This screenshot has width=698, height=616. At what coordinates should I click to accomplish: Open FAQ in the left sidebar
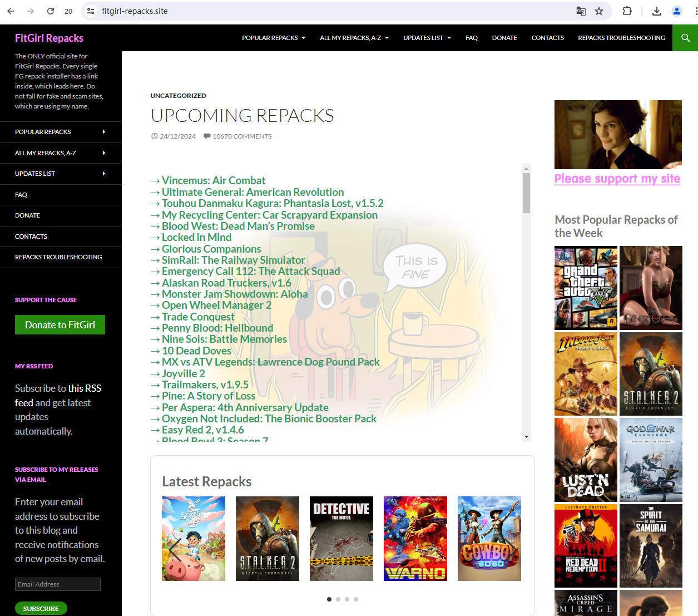pyautogui.click(x=21, y=195)
